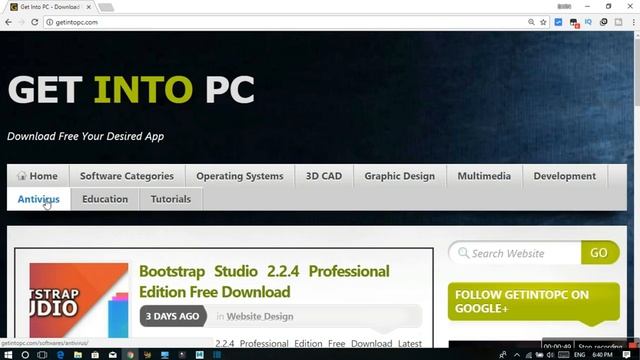Open File Explorer from the taskbar

point(78,355)
